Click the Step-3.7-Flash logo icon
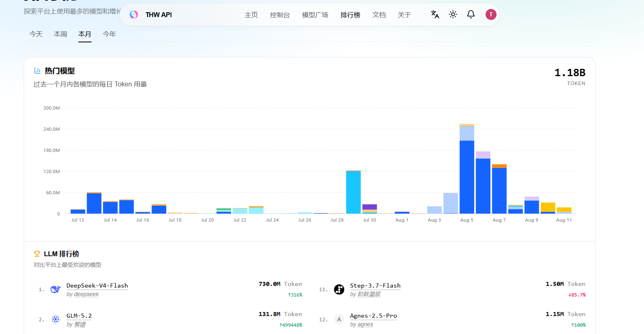Screen dimensions: 644x334 click(339, 289)
